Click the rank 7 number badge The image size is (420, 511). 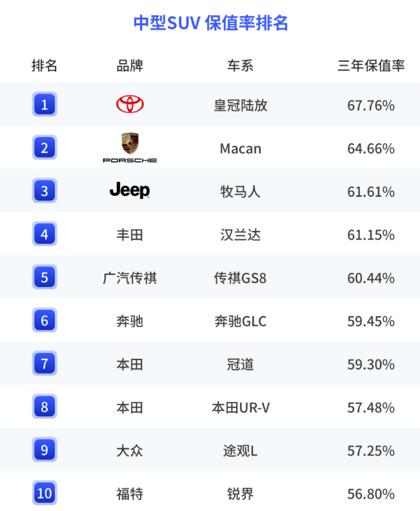coord(45,364)
